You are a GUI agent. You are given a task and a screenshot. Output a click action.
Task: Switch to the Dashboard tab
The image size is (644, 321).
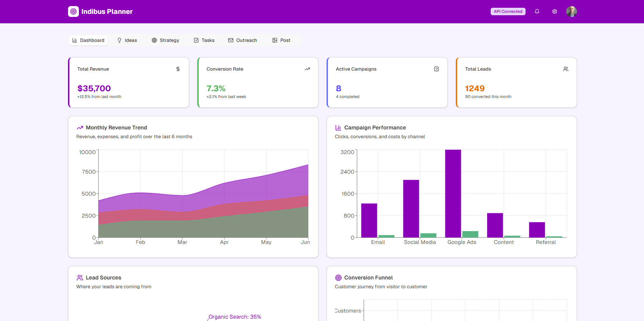(x=88, y=40)
